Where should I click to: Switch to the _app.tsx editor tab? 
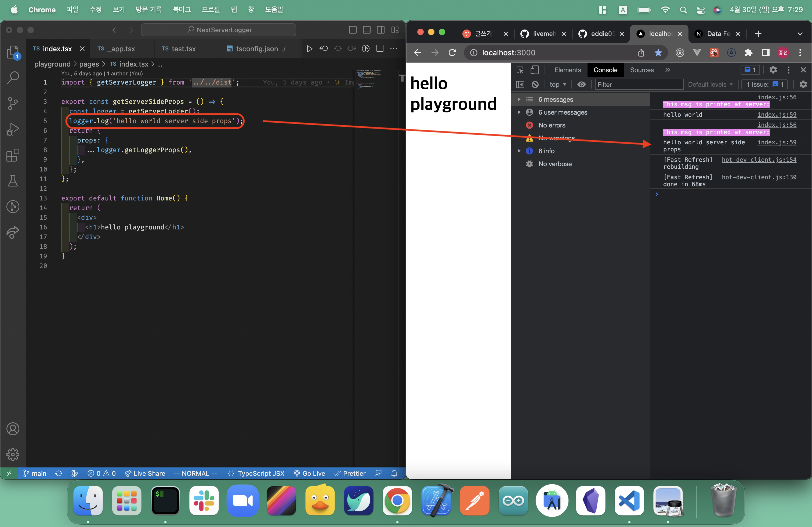pyautogui.click(x=121, y=49)
